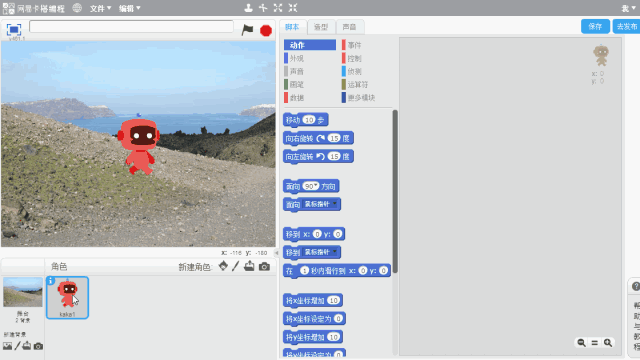Viewport: 640px width, 360px height.
Task: Select the scissors delete tool
Action: pos(263,8)
